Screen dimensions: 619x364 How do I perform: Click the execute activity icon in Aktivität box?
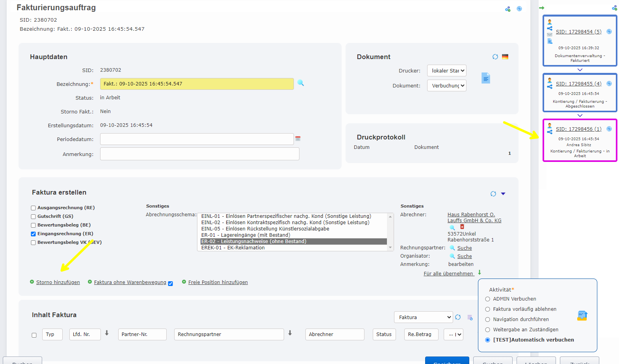tap(582, 315)
